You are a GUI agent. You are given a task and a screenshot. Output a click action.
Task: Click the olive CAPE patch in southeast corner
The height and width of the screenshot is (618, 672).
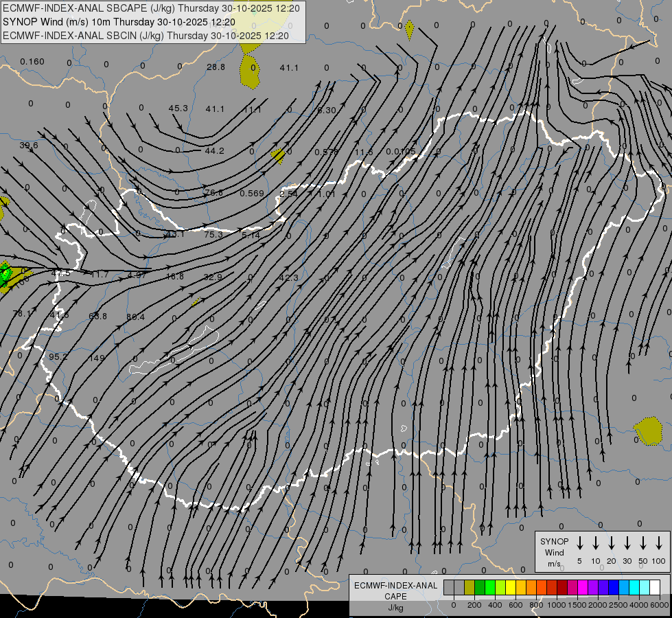click(649, 431)
